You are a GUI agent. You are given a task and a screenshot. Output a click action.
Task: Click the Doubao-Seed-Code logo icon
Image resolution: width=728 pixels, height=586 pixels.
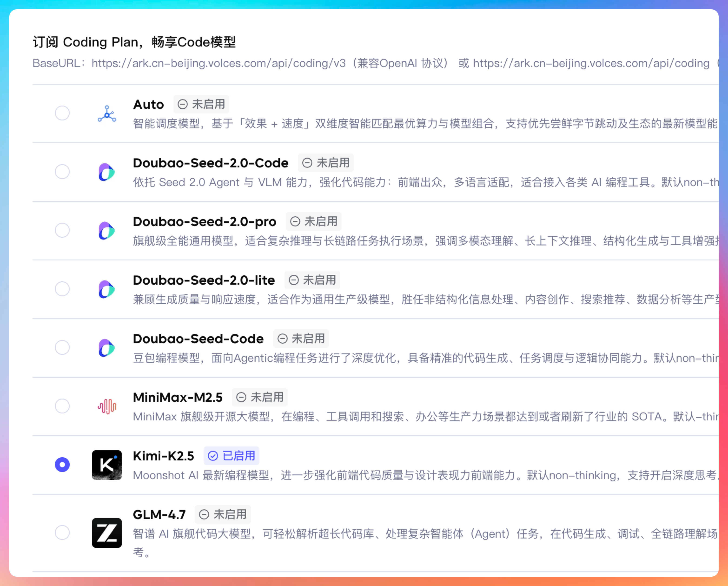(107, 348)
